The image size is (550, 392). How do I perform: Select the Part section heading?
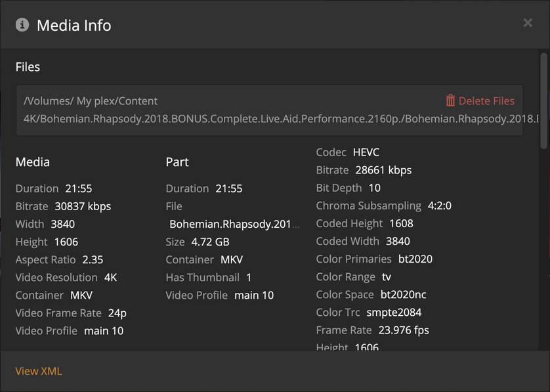[177, 162]
